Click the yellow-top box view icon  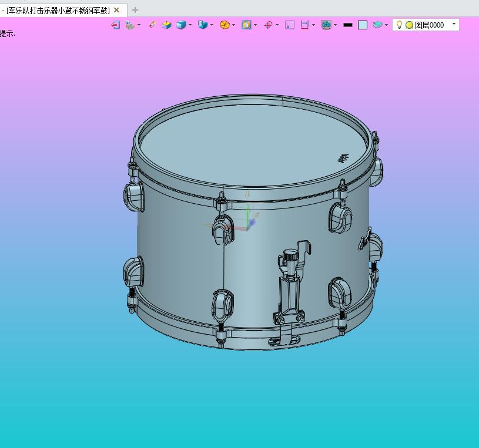(166, 25)
